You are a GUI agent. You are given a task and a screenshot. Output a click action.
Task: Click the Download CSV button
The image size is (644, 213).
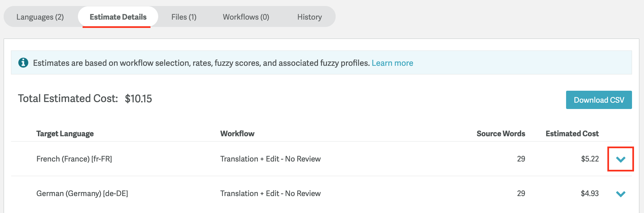599,100
